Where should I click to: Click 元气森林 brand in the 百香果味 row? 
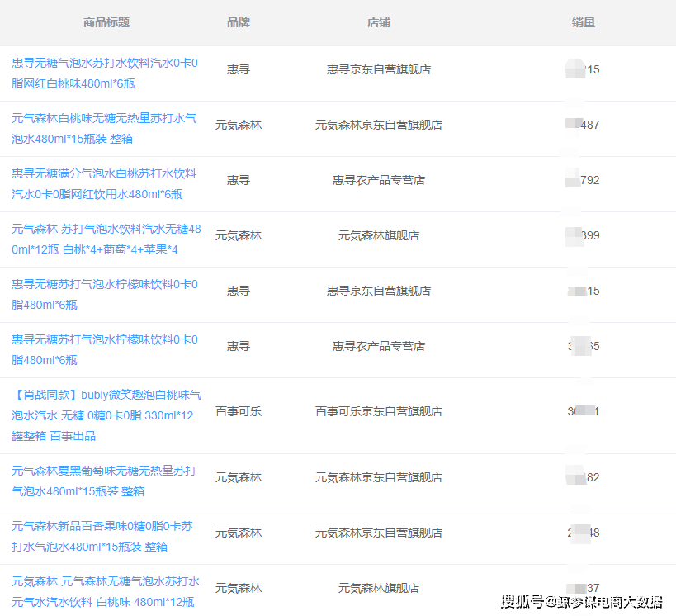239,533
